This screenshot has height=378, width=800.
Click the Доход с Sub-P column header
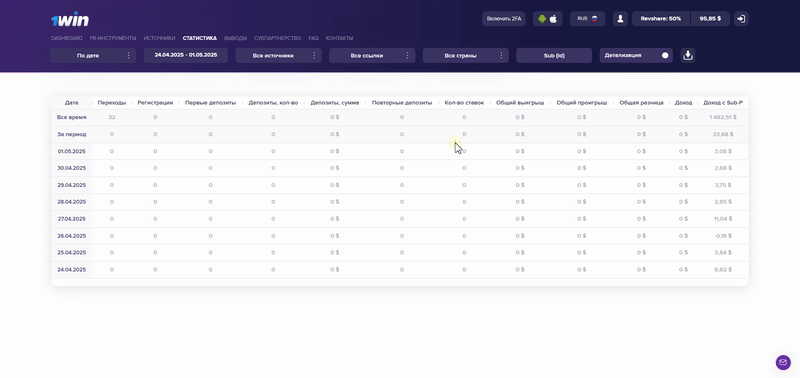tap(723, 103)
